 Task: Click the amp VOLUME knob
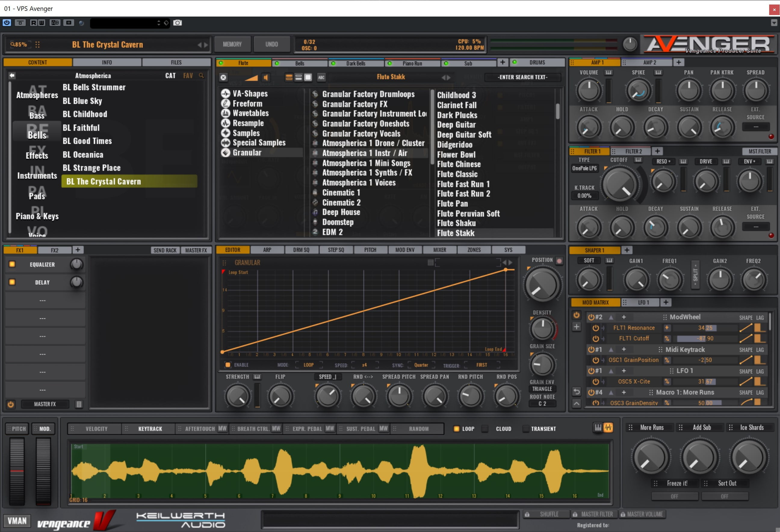[x=589, y=90]
